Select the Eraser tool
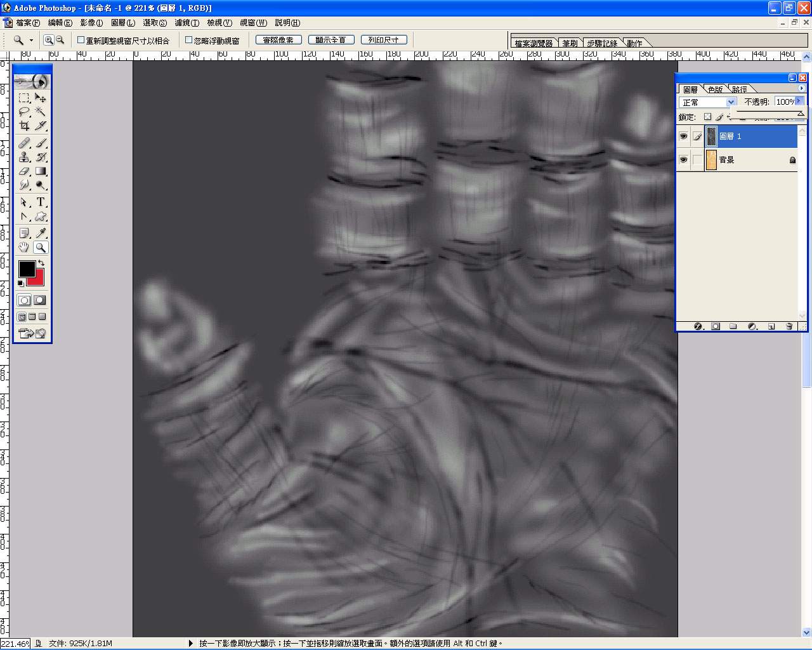The height and width of the screenshot is (650, 812). pyautogui.click(x=24, y=171)
